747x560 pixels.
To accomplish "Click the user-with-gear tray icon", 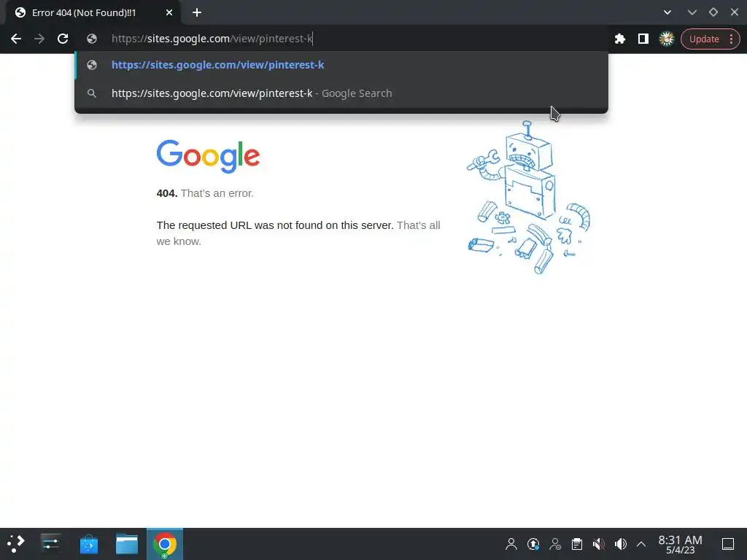I will [x=555, y=544].
